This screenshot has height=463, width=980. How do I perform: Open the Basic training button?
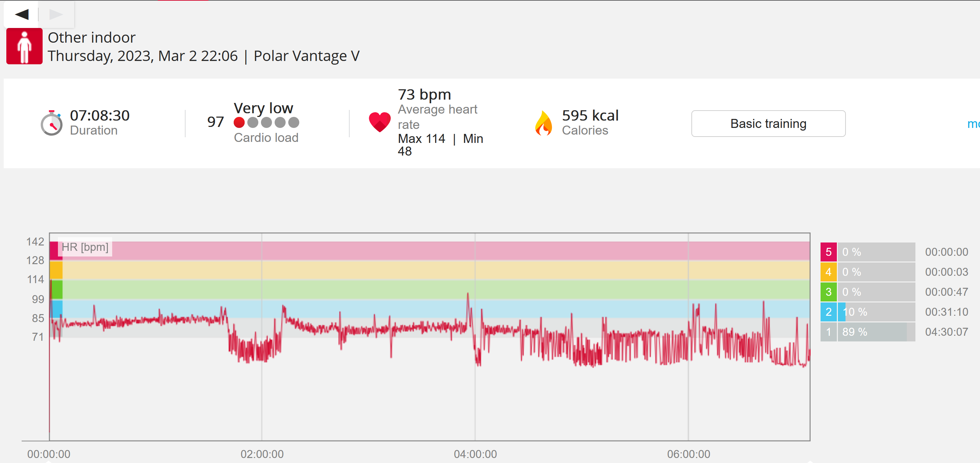(x=769, y=124)
